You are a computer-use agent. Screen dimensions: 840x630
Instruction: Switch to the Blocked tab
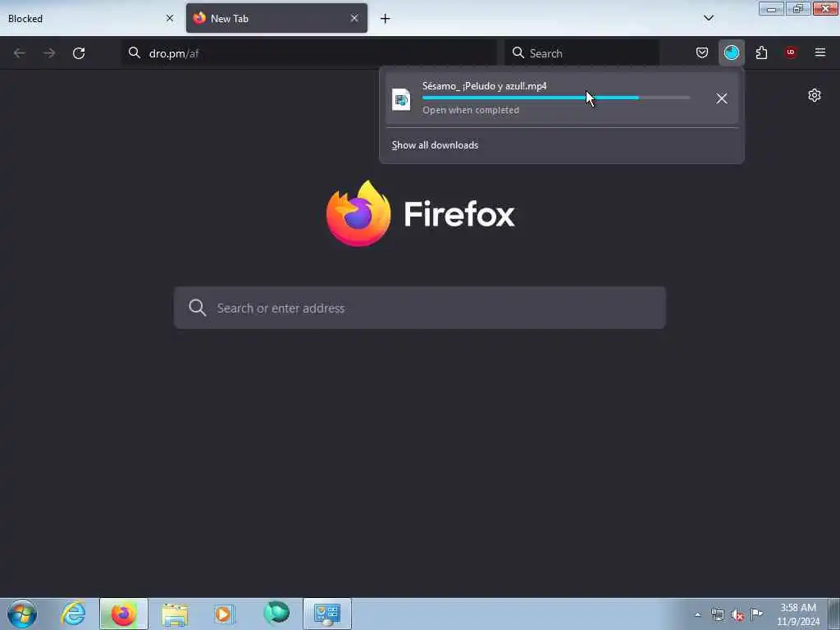click(x=91, y=18)
